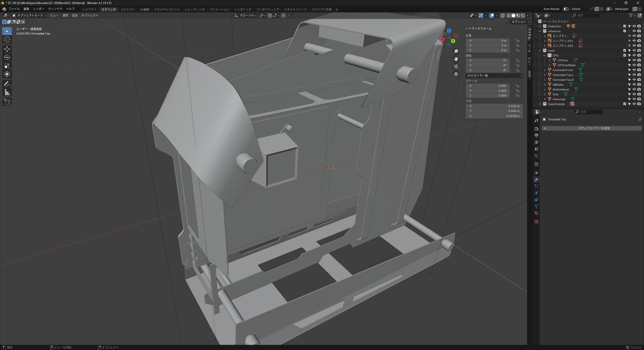
Task: Pin the Ironplate.Top properties context
Action: coord(639,120)
